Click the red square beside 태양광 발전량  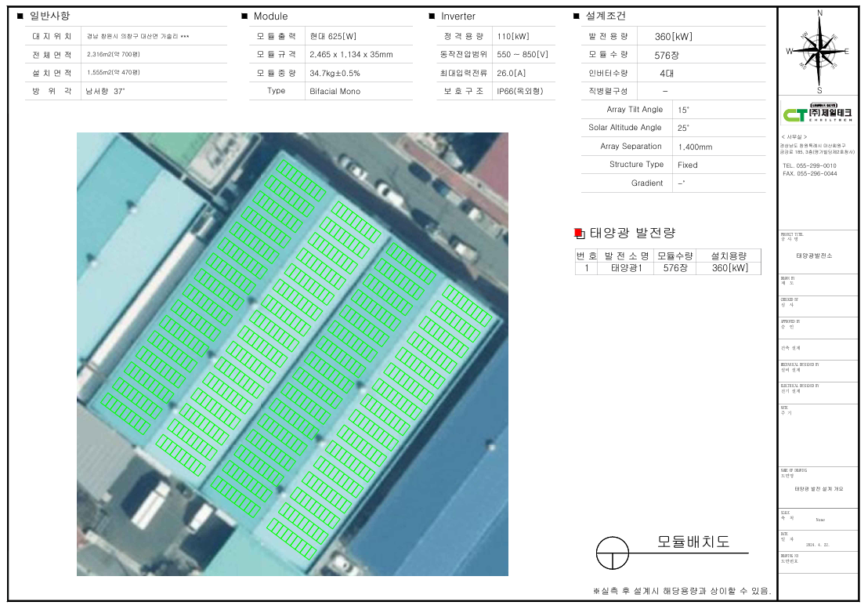point(579,233)
